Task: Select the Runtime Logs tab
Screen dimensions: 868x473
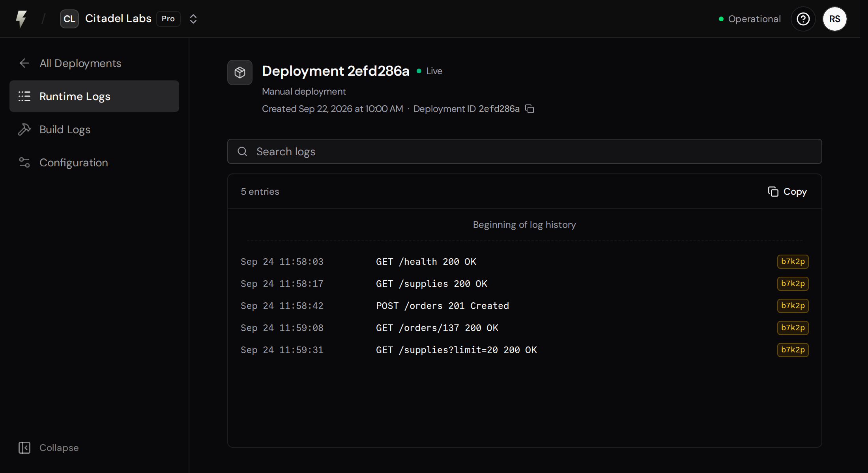Action: pos(94,96)
